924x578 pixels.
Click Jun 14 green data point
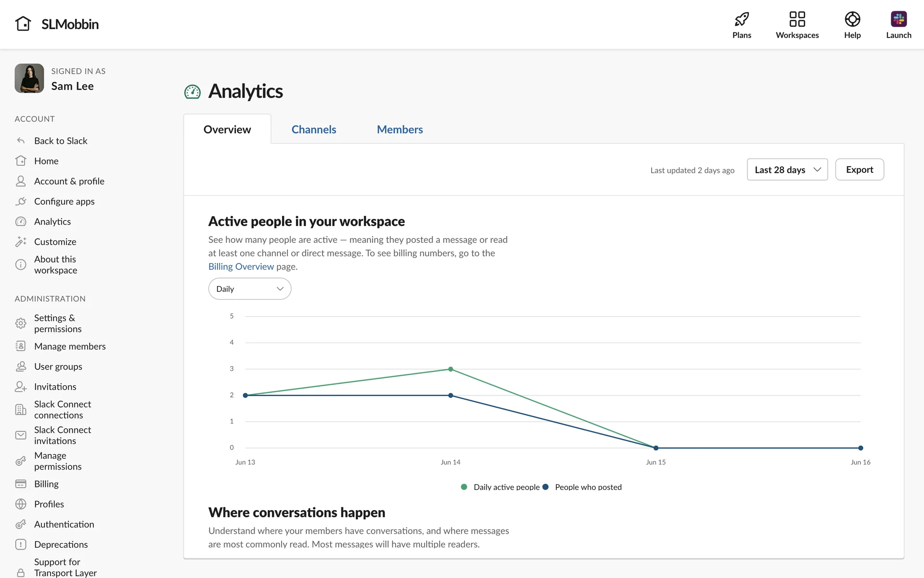(x=450, y=369)
